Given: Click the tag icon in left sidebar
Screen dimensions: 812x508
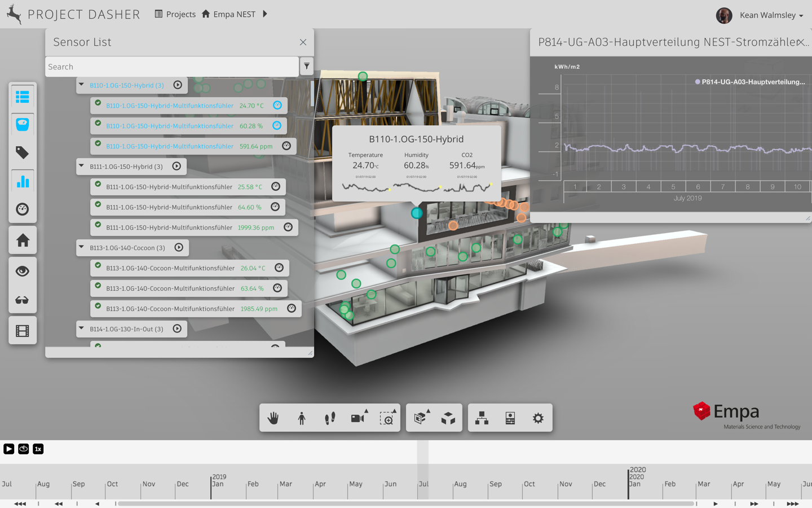Looking at the screenshot, I should (23, 152).
